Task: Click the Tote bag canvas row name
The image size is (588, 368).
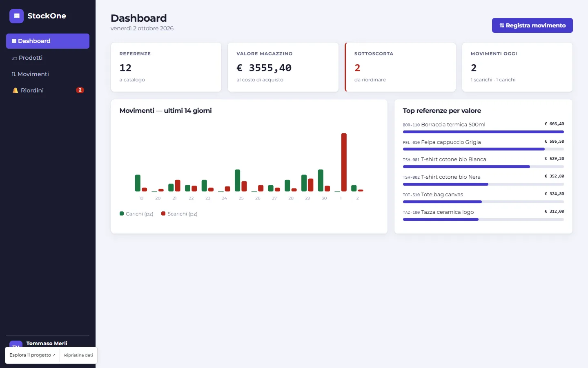Action: click(x=442, y=195)
